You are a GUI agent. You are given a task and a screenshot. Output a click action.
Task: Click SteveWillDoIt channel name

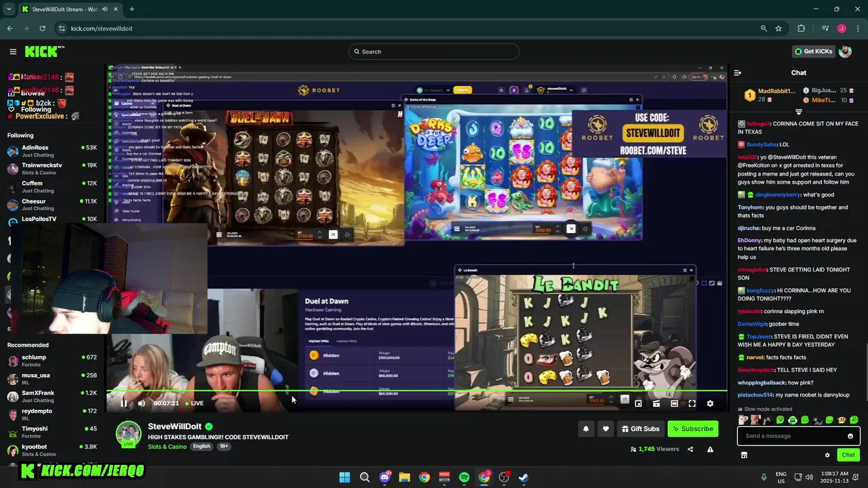pyautogui.click(x=175, y=426)
